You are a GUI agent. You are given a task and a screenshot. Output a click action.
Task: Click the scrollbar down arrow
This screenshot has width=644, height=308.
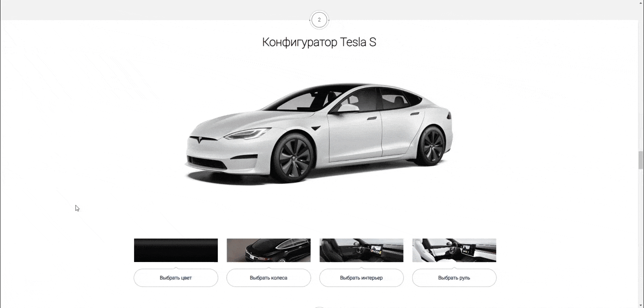(641, 305)
